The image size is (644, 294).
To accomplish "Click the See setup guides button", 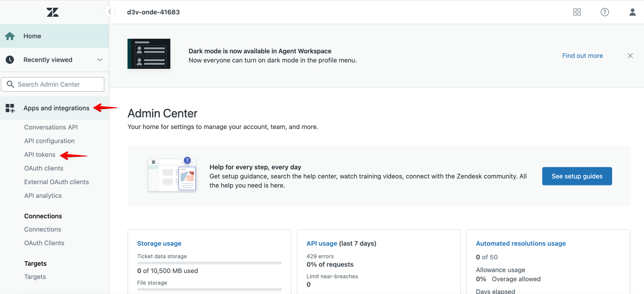I will click(577, 176).
